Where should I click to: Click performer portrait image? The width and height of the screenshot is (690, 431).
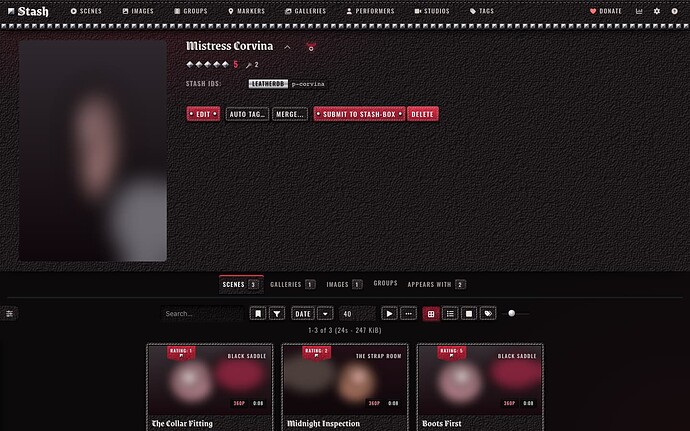[93, 151]
